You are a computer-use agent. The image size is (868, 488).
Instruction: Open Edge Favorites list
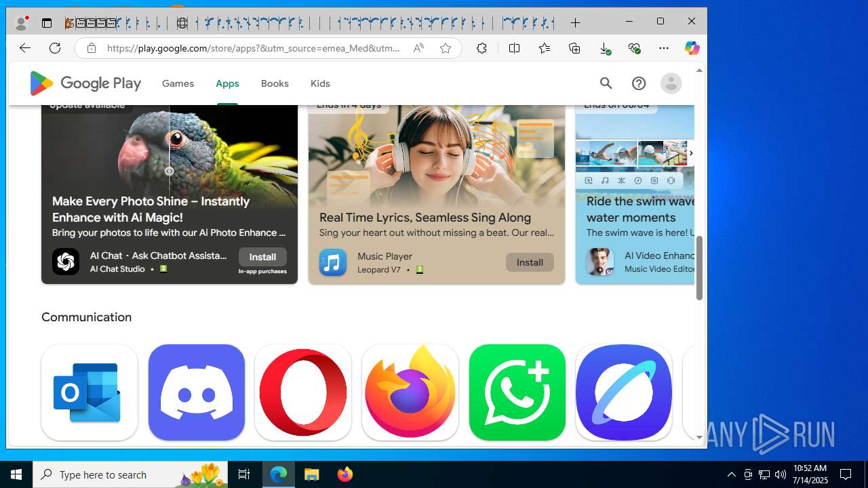click(545, 48)
